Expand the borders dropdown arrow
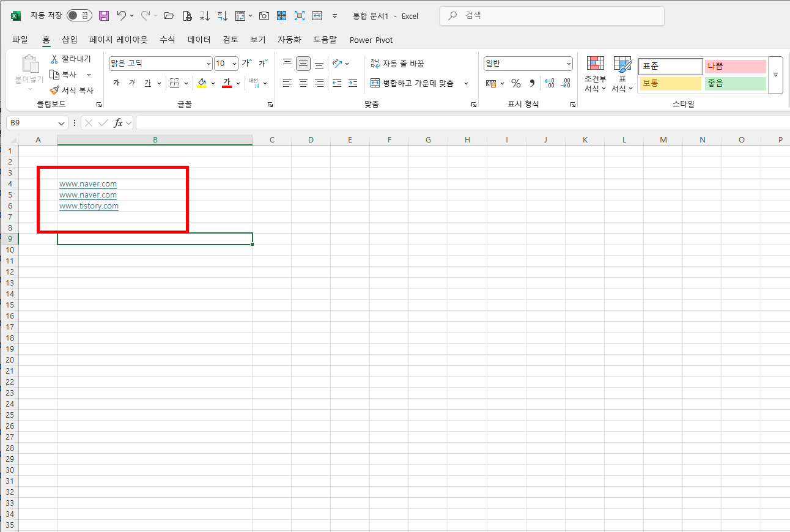 click(186, 83)
